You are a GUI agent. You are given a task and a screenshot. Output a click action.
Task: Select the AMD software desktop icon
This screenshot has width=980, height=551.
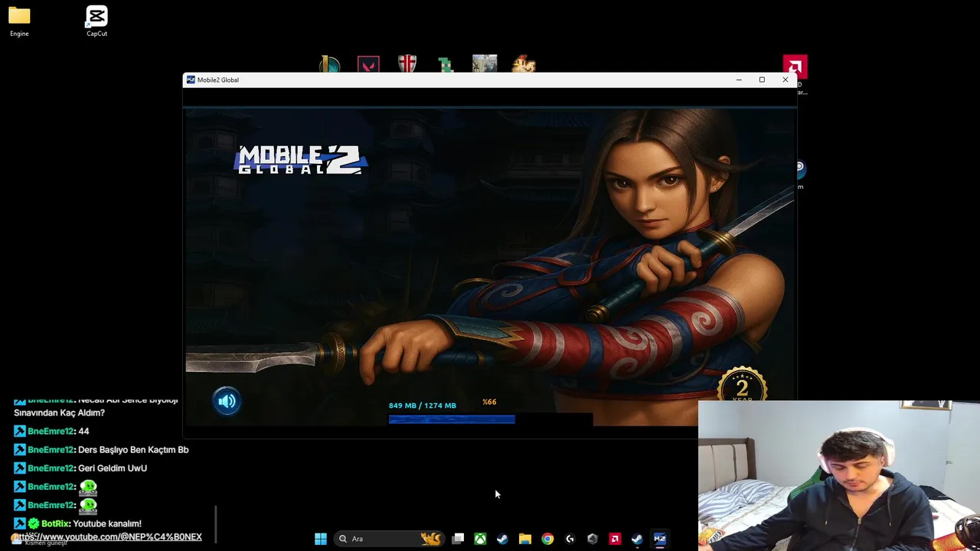795,66
